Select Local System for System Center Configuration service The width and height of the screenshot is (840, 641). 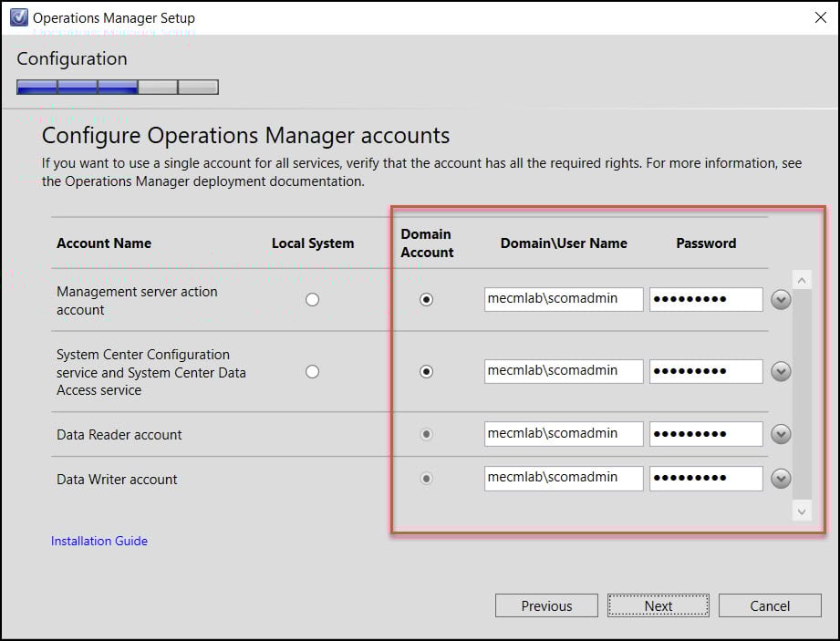[x=312, y=371]
